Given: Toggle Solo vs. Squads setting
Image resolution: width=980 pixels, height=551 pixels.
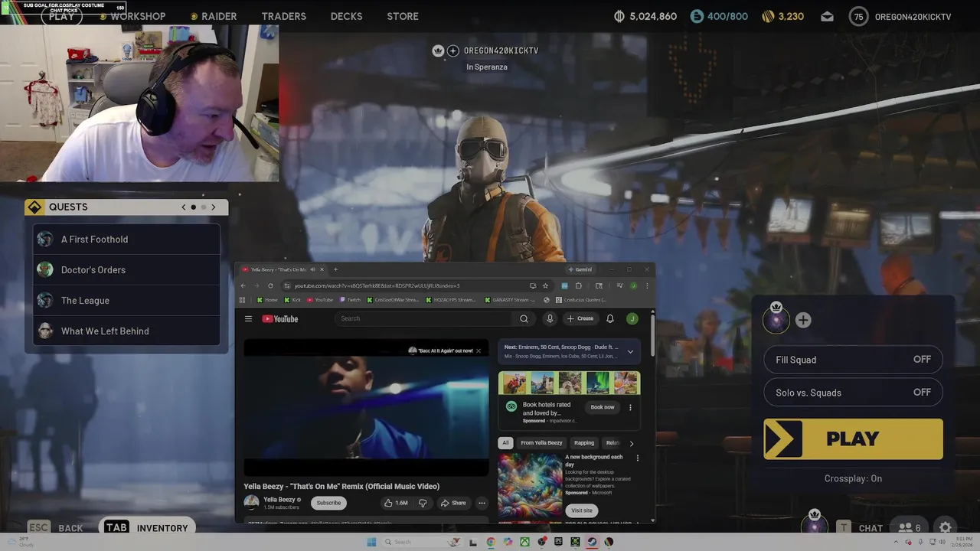Looking at the screenshot, I should [x=853, y=393].
